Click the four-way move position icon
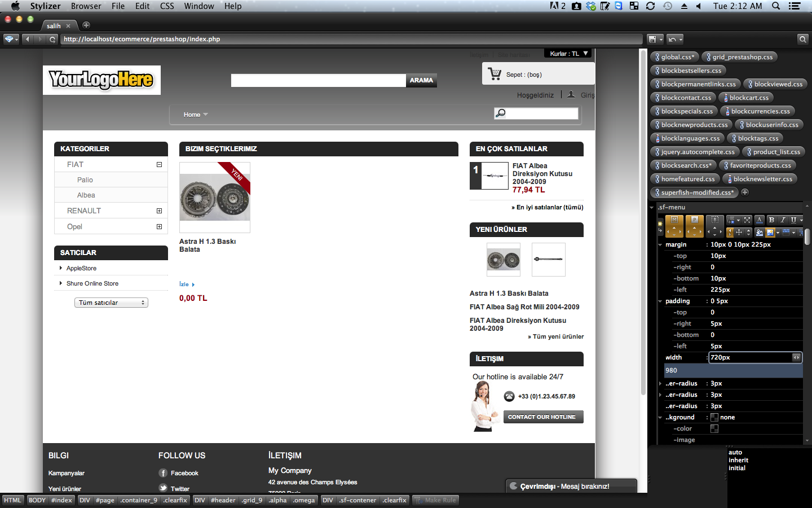812x508 pixels. pos(739,233)
